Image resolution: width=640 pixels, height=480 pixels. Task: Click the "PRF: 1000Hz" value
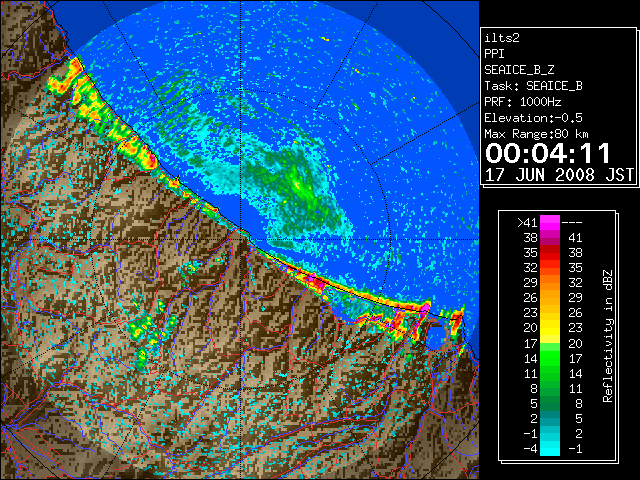[523, 102]
